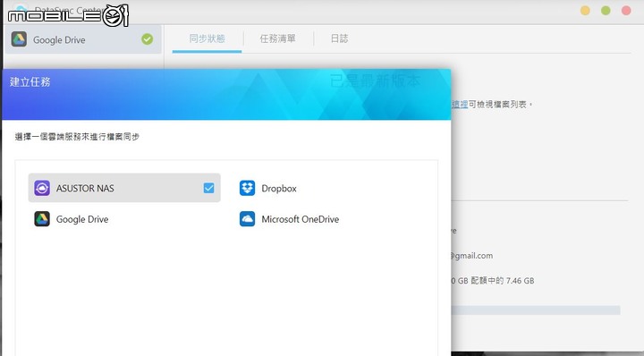The width and height of the screenshot is (644, 356).
Task: Click the ASUSTOR NAS service icon
Action: point(42,188)
